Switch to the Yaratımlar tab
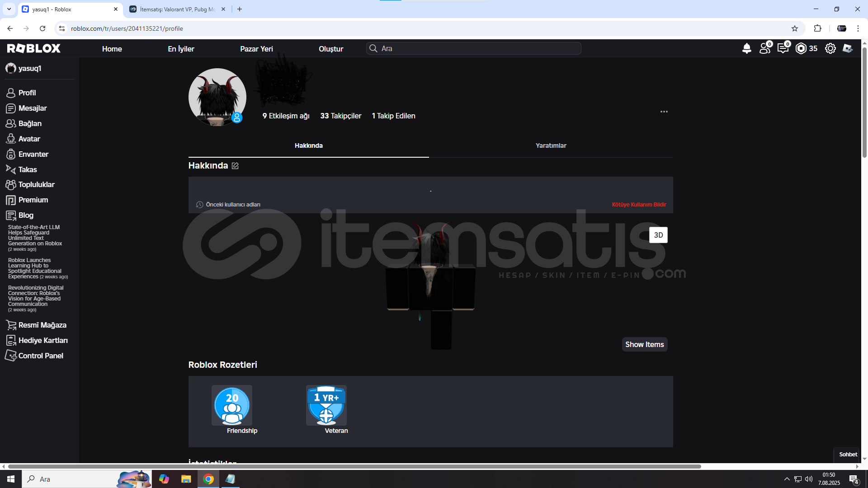This screenshot has height=488, width=868. 551,145
